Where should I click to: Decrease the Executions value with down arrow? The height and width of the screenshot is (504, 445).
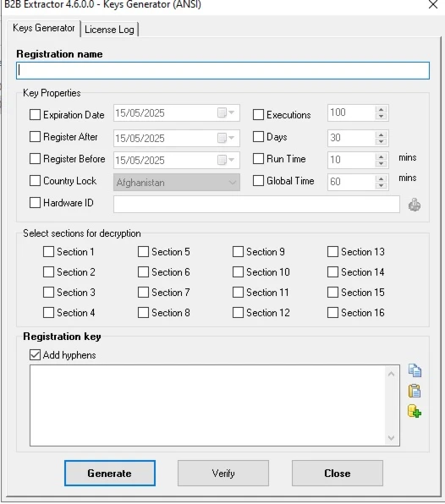point(381,116)
